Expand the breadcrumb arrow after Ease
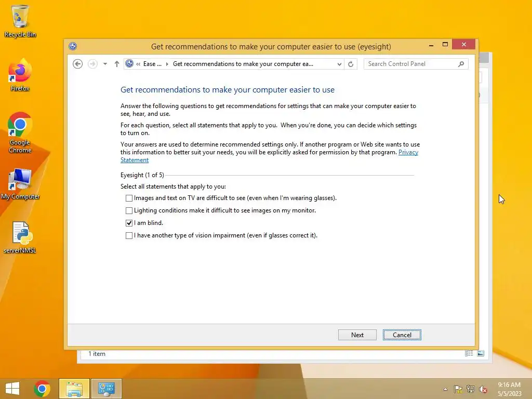 (x=167, y=64)
